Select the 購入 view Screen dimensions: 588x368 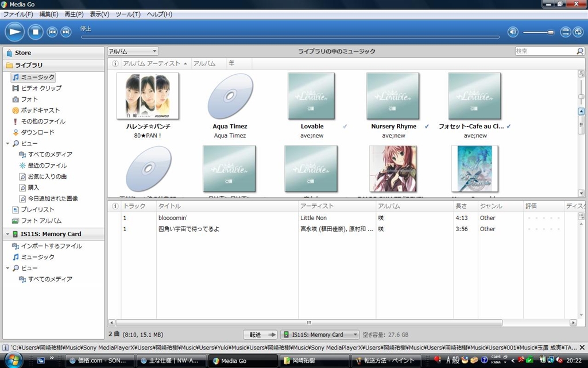29,187
